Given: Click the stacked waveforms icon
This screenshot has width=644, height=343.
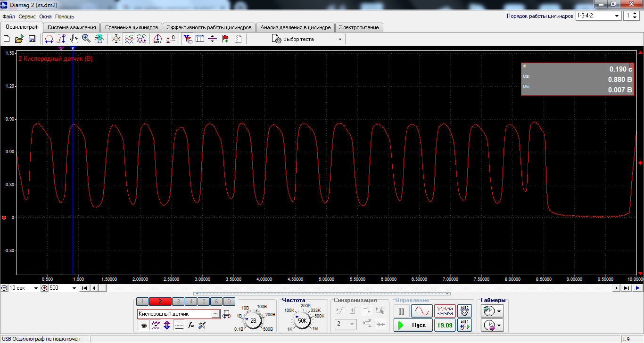Looking at the screenshot, I should [129, 39].
